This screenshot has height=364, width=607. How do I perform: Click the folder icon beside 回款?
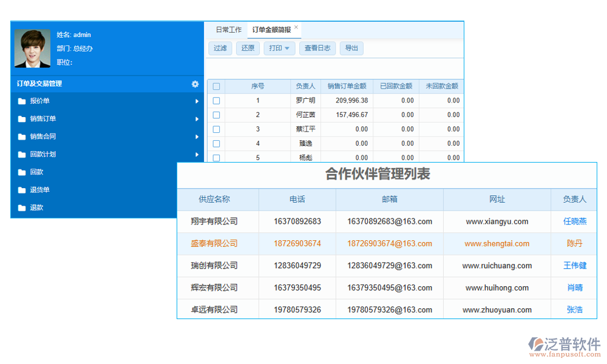tap(22, 172)
